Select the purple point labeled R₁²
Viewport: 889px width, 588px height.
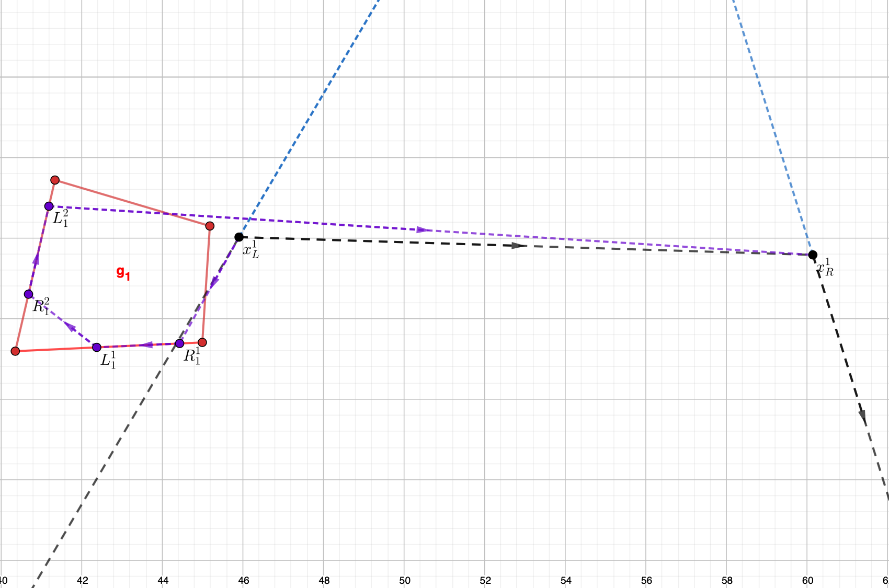coord(28,294)
